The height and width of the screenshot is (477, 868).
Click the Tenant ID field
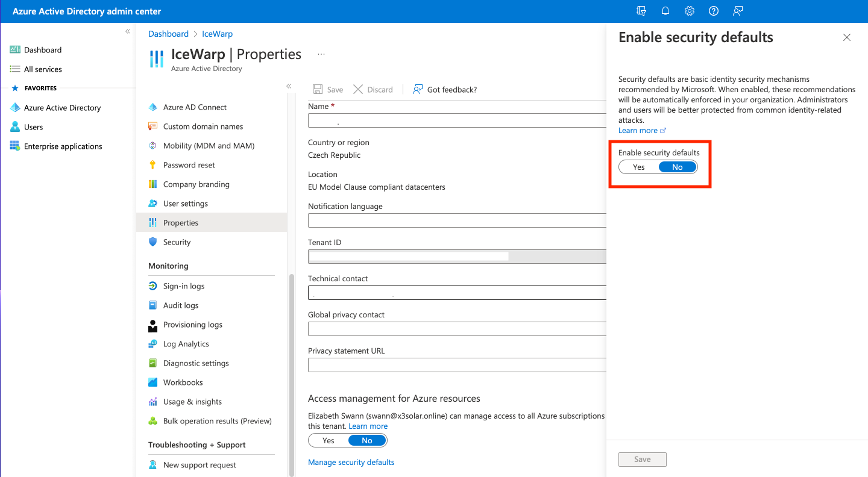pyautogui.click(x=457, y=257)
